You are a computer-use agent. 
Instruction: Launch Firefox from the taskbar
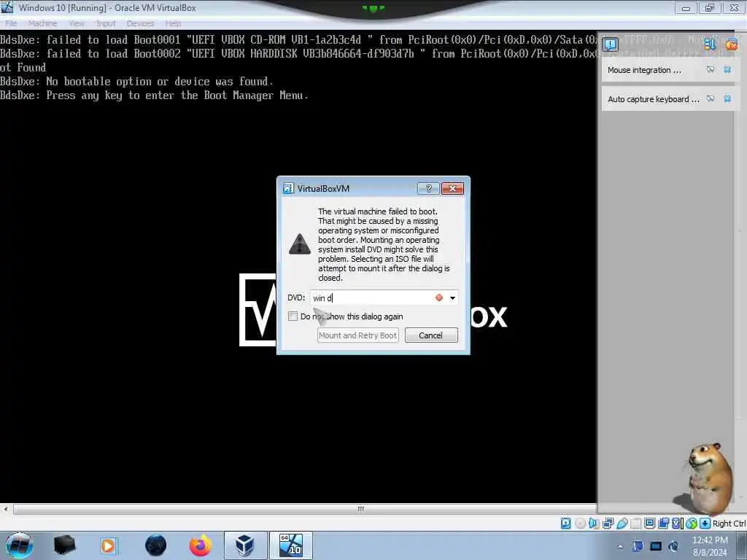coord(201,545)
